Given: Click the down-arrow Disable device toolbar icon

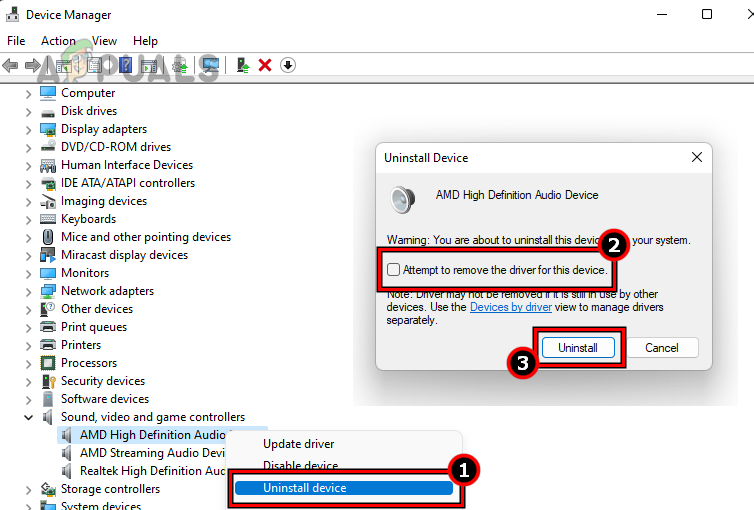Looking at the screenshot, I should point(288,65).
